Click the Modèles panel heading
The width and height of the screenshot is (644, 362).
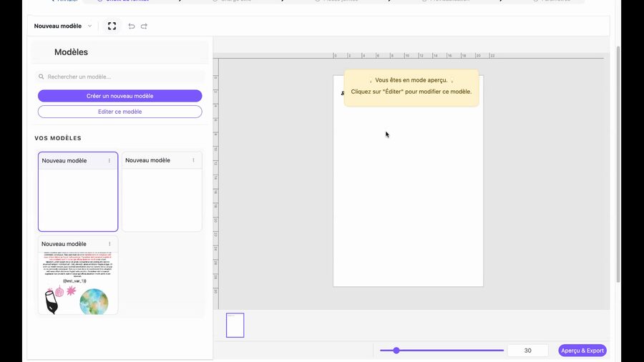(71, 52)
